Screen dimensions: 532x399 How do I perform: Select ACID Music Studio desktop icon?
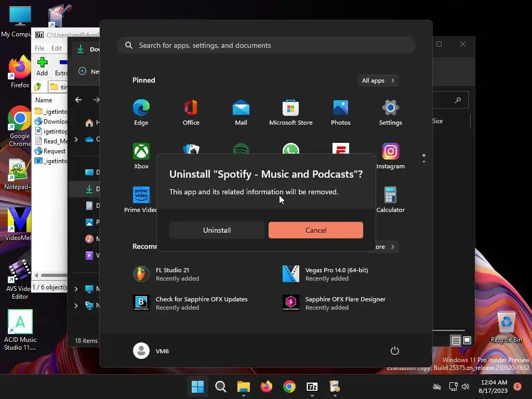(x=20, y=330)
